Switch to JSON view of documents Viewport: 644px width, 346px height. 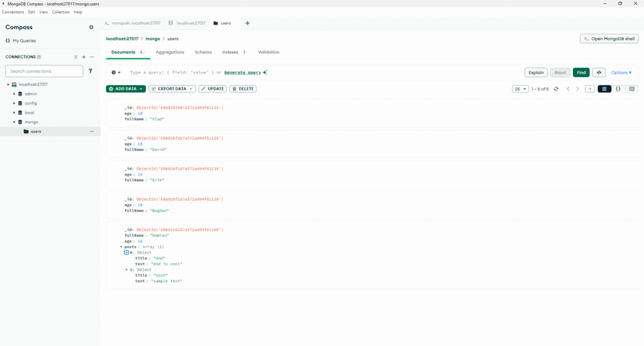618,89
